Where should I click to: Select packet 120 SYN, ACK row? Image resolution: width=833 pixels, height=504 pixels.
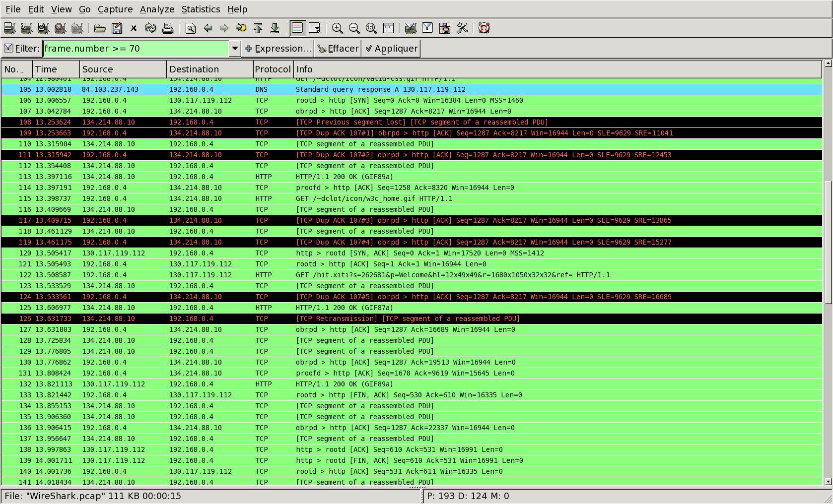(412, 253)
